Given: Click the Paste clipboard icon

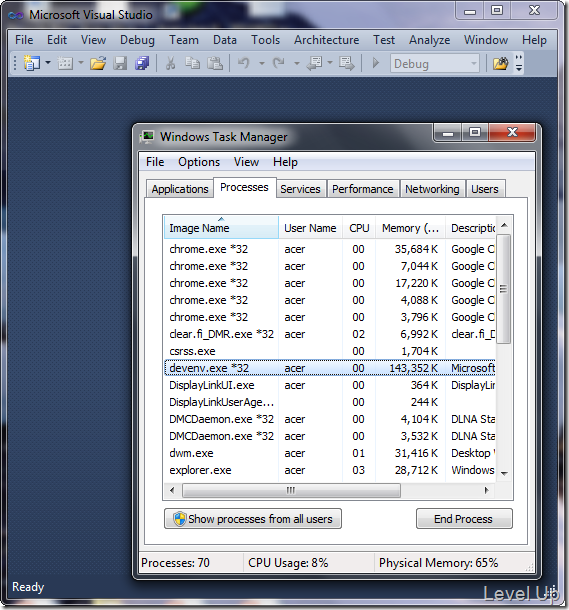Looking at the screenshot, I should click(x=214, y=63).
